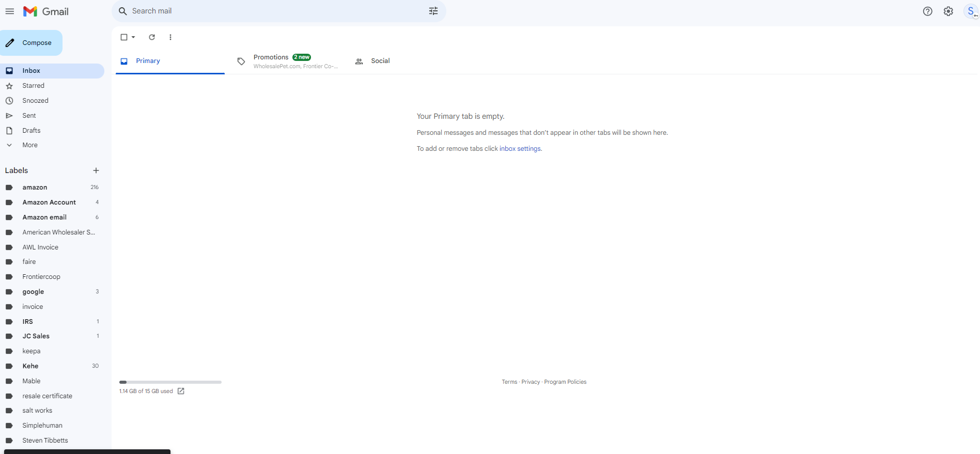Create new label plus icon
This screenshot has height=454, width=980.
[96, 170]
